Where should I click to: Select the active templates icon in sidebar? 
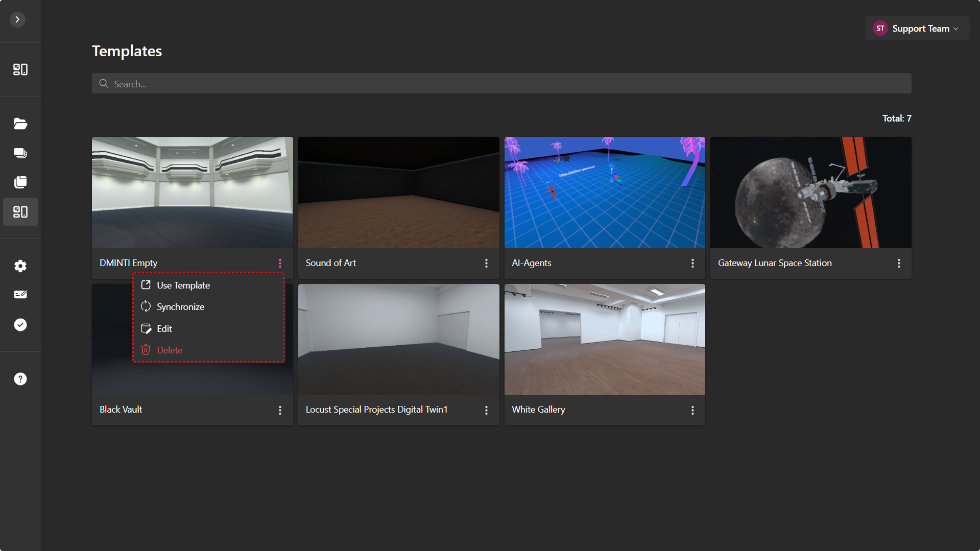pos(20,212)
